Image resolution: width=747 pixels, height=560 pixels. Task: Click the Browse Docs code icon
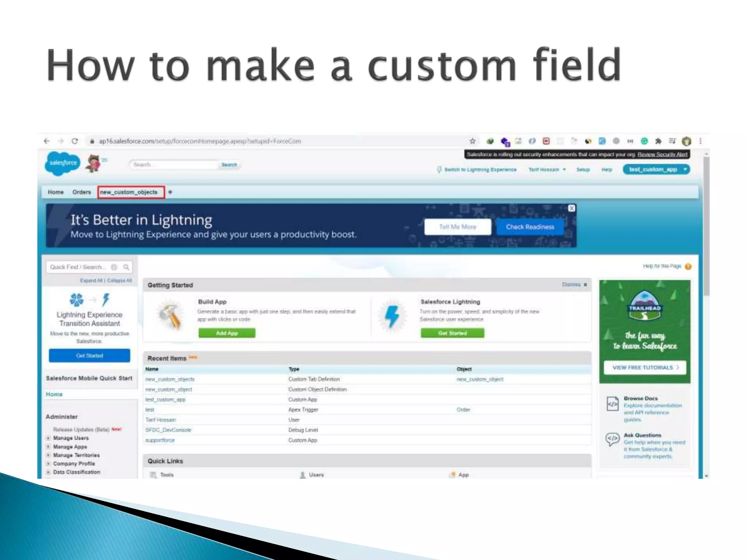click(x=612, y=404)
